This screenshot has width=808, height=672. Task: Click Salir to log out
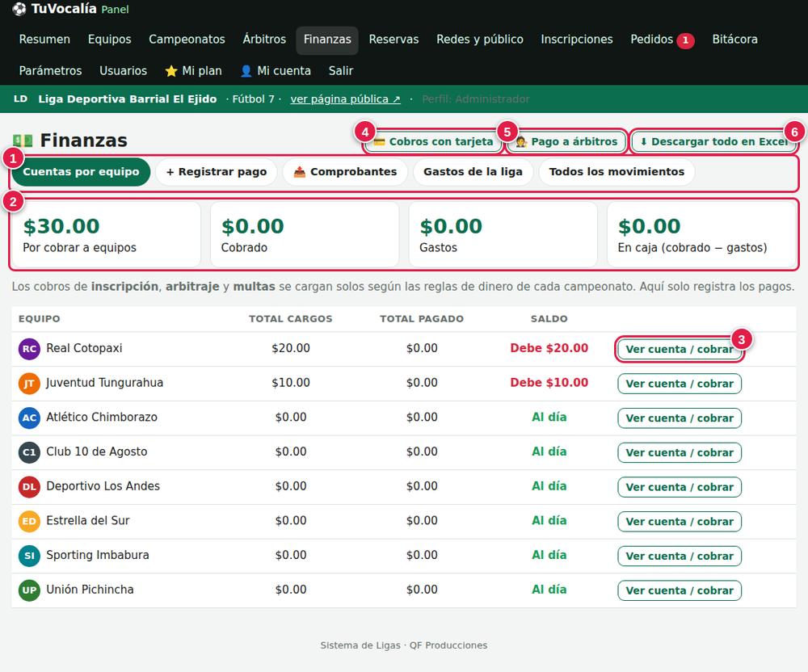341,71
